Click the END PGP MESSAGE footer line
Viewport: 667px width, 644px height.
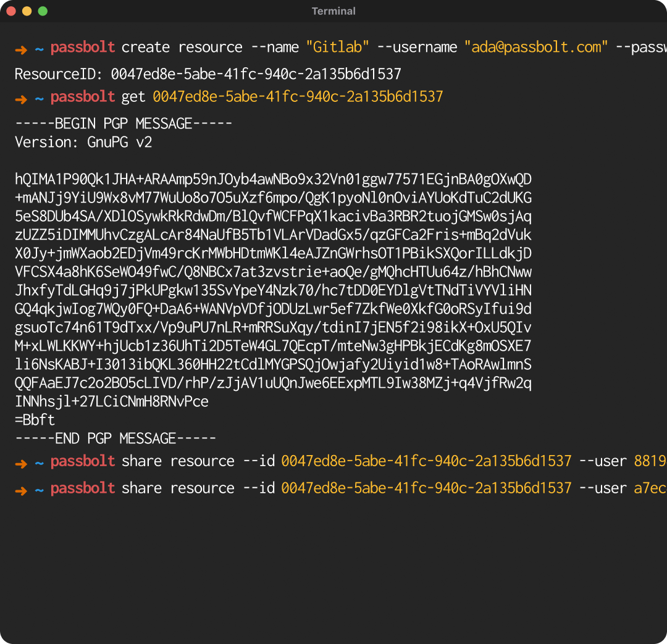[x=115, y=438]
